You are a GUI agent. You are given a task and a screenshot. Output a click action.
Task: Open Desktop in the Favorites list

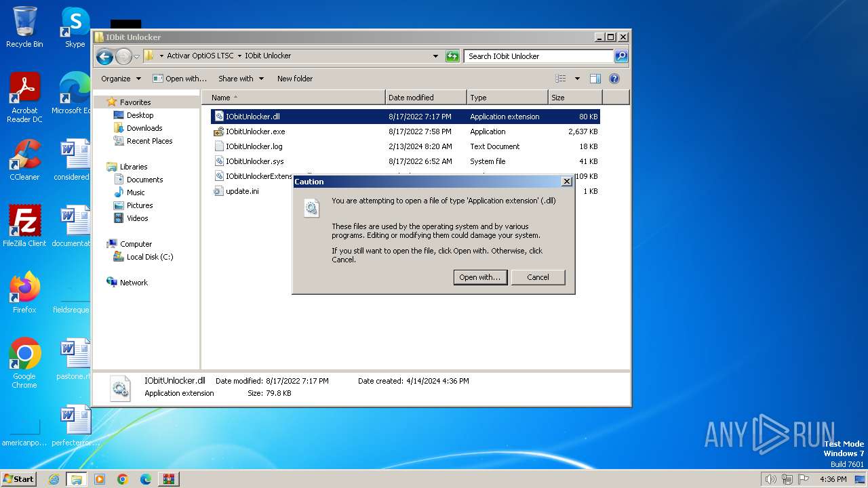tap(140, 115)
